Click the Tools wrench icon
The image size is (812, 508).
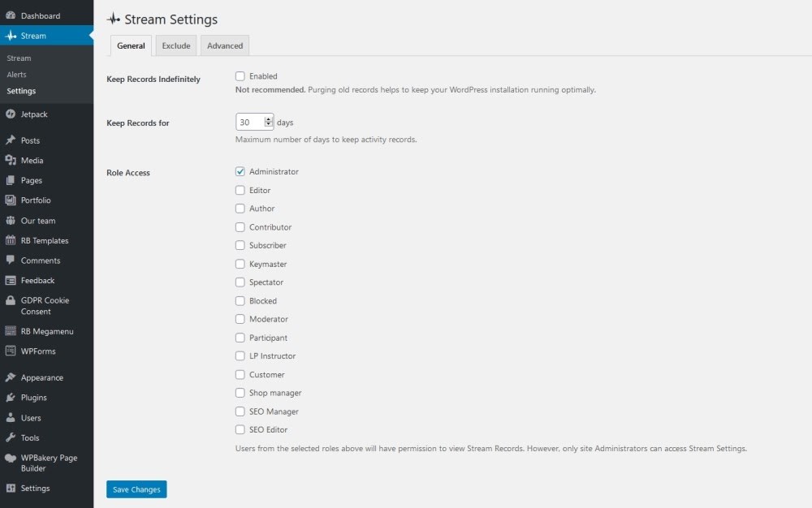tap(11, 437)
